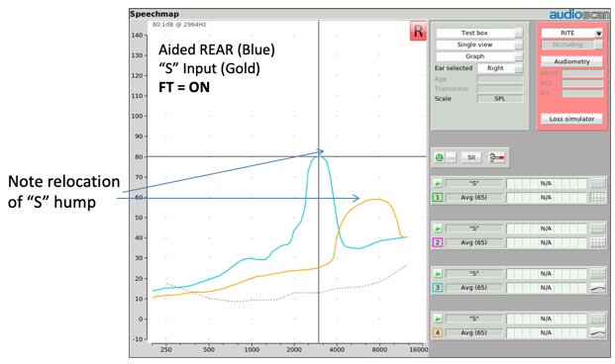Click the Speechmap title text

point(154,14)
